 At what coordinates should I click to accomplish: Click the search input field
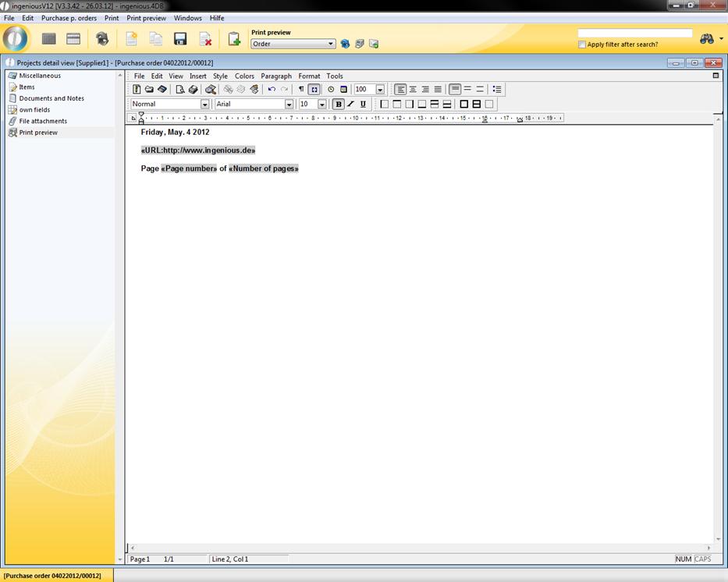point(634,34)
